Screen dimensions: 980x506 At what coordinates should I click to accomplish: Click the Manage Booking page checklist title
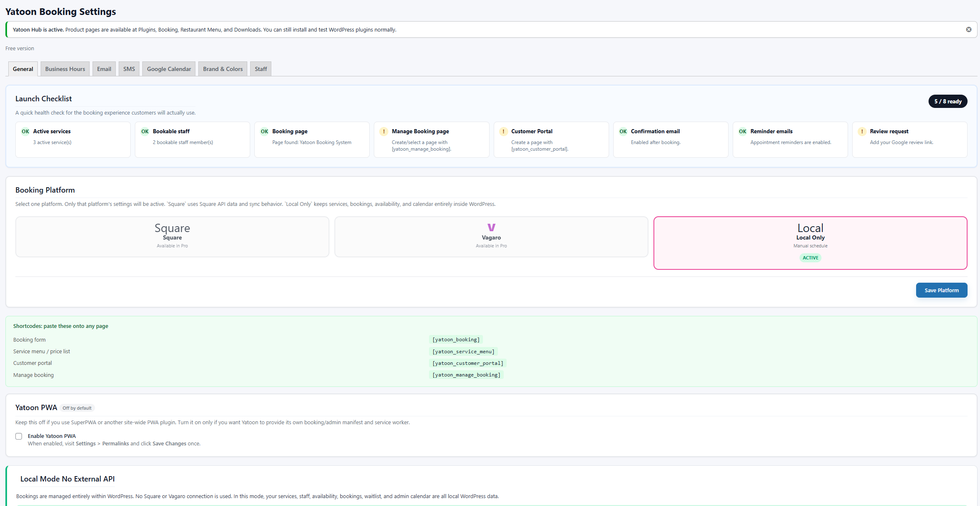420,131
